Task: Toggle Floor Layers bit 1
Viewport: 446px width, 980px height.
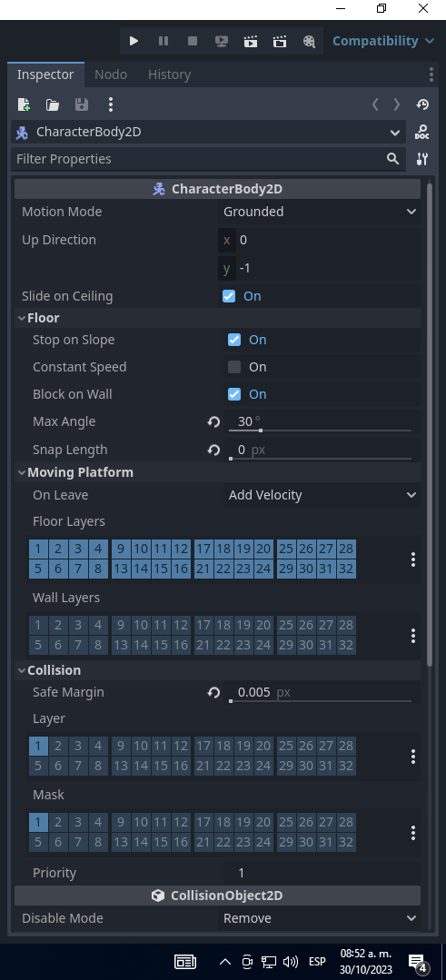Action: pos(38,549)
